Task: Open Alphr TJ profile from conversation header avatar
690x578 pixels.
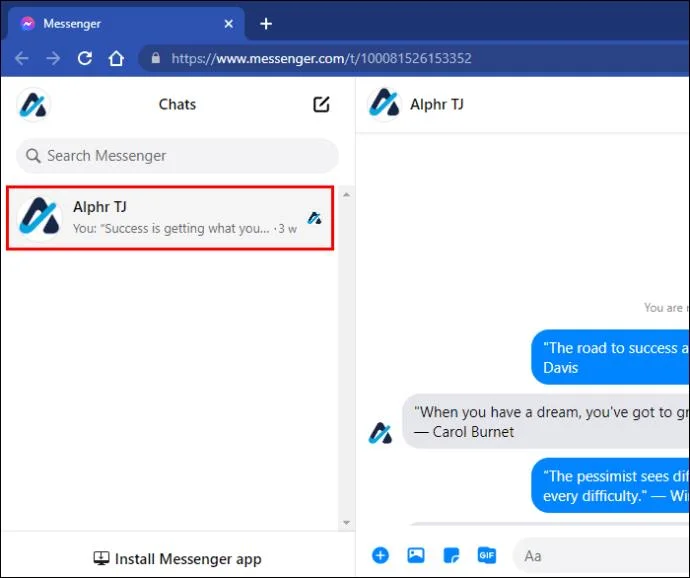Action: 384,105
